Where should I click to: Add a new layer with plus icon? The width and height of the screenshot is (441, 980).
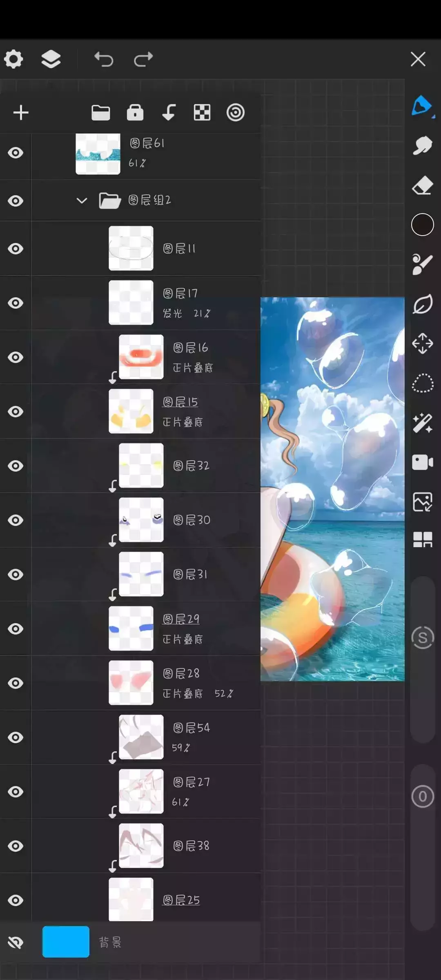tap(21, 113)
